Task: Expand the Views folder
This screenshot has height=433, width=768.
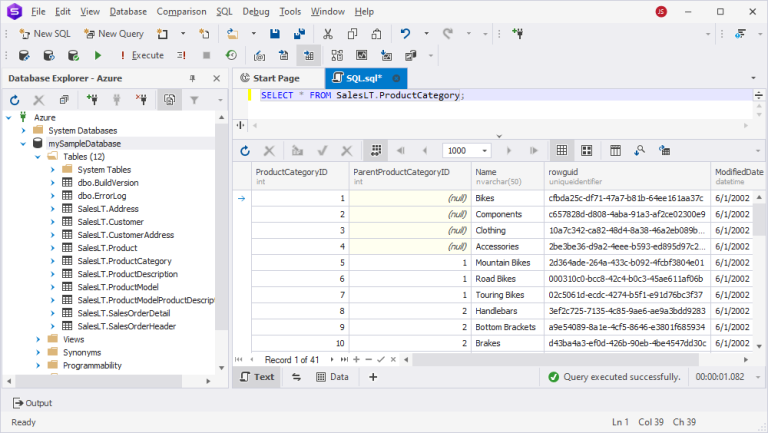Action: [38, 339]
